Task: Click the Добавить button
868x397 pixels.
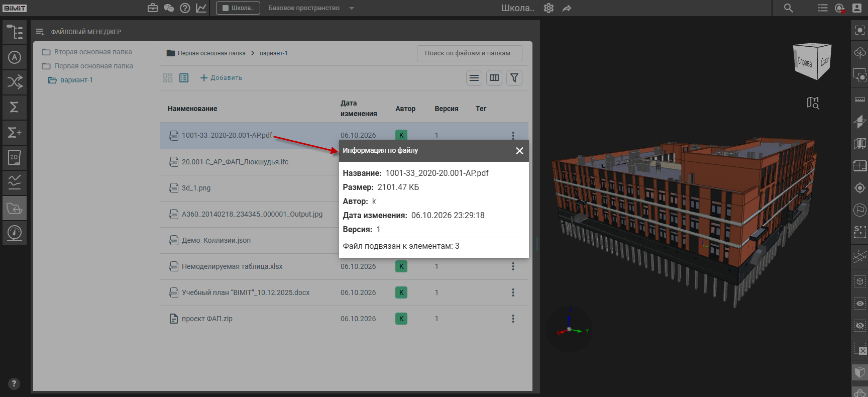Action: (221, 78)
